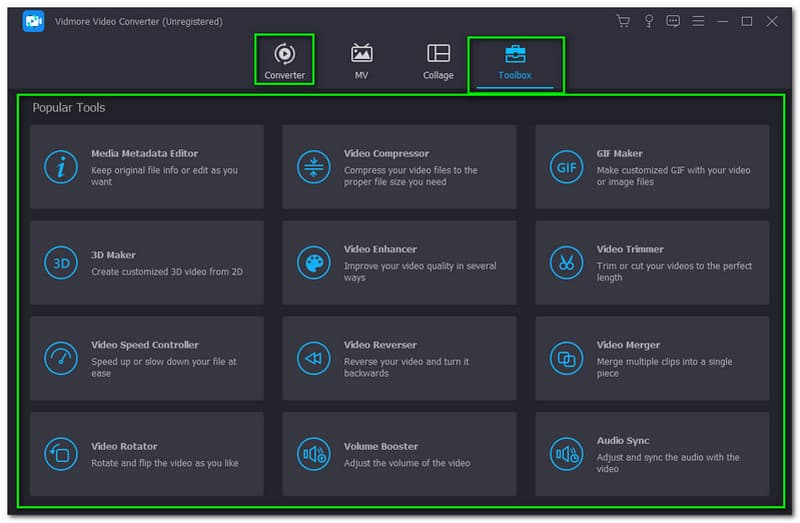Click 'Improve your video quality in several ways'
This screenshot has width=800, height=523.
[420, 271]
